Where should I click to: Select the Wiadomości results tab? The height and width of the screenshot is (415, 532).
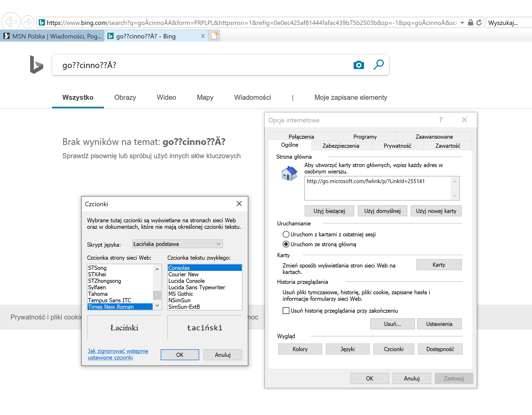coord(252,98)
